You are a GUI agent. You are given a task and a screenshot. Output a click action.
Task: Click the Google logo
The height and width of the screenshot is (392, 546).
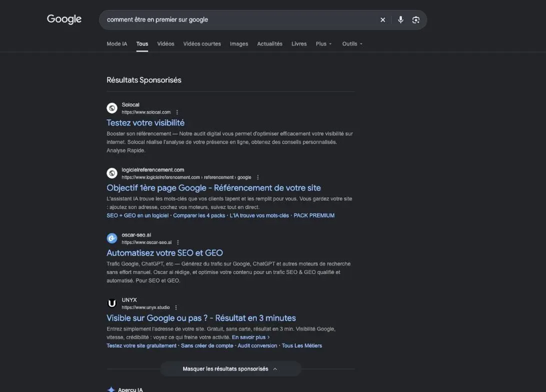[64, 19]
